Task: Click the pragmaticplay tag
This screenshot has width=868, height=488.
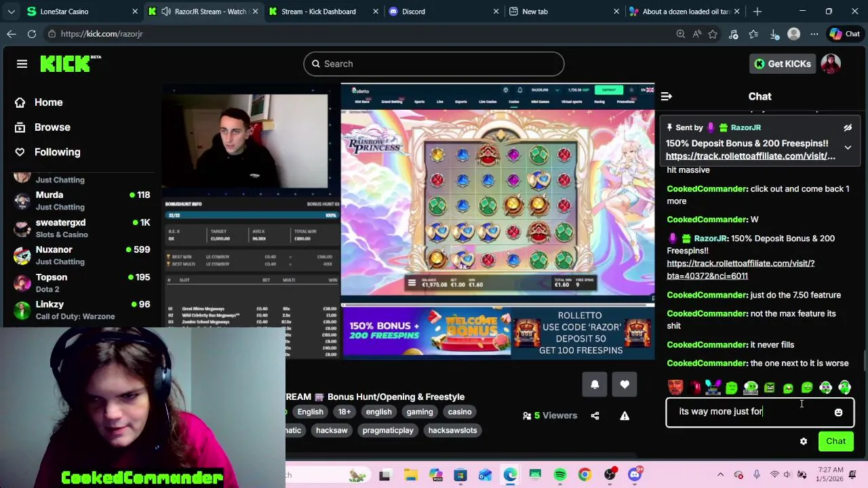Action: click(388, 430)
